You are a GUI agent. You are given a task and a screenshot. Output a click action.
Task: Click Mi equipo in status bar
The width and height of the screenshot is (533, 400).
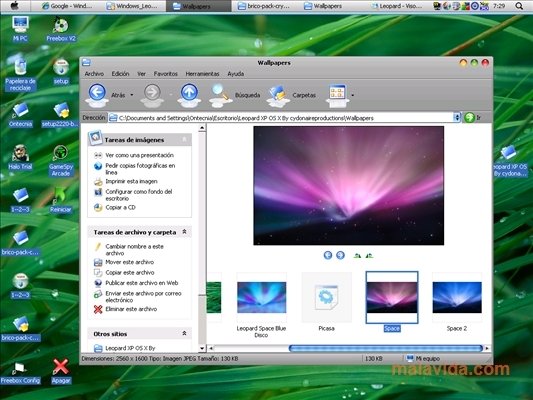point(424,359)
